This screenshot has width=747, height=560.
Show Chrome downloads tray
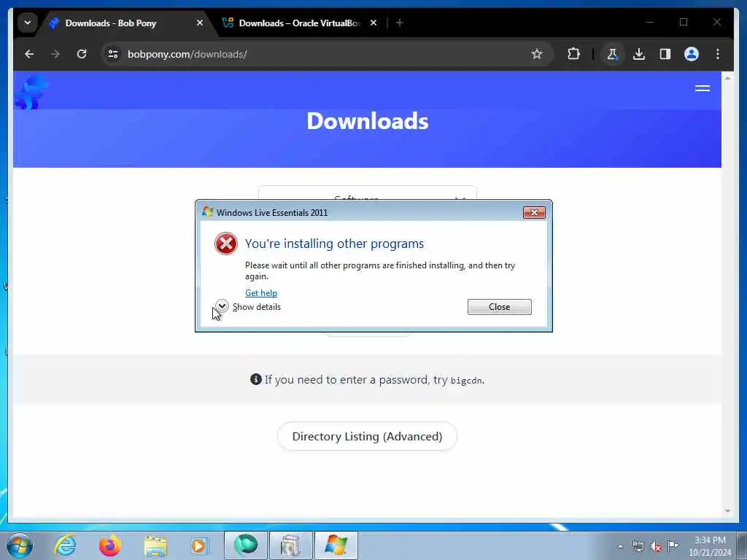tap(639, 54)
